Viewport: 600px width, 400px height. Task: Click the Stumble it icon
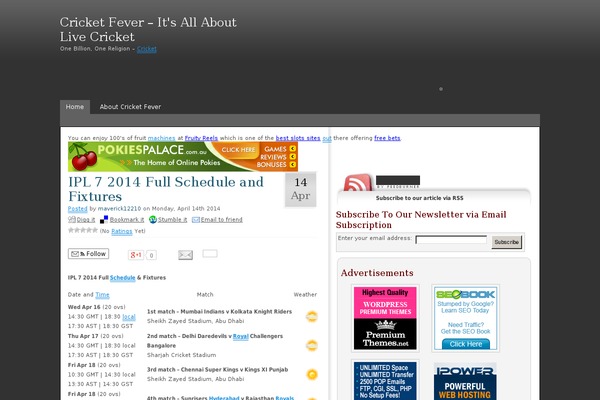coord(153,219)
